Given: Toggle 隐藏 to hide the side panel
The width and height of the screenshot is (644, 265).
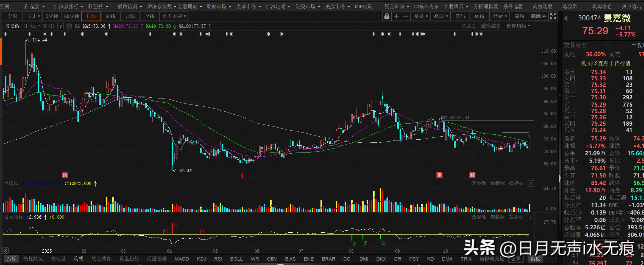Looking at the screenshot, I should [538, 16].
